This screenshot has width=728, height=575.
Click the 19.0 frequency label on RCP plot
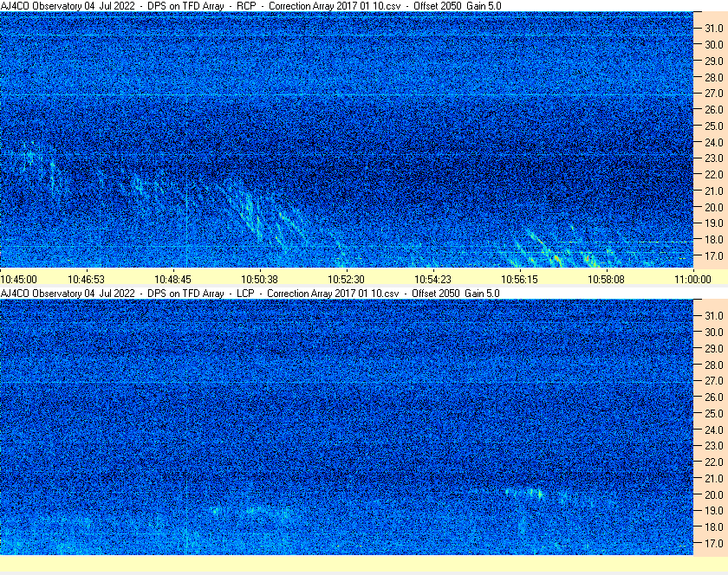coord(714,223)
